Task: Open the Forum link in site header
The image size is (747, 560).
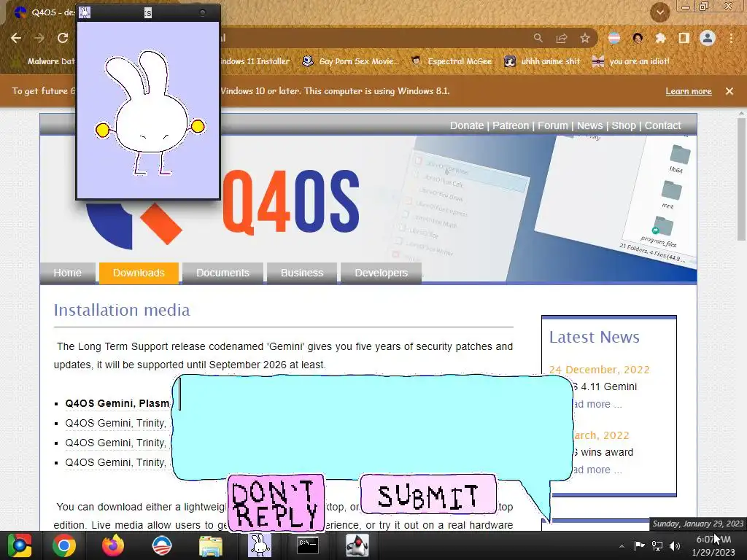Action: click(x=553, y=125)
